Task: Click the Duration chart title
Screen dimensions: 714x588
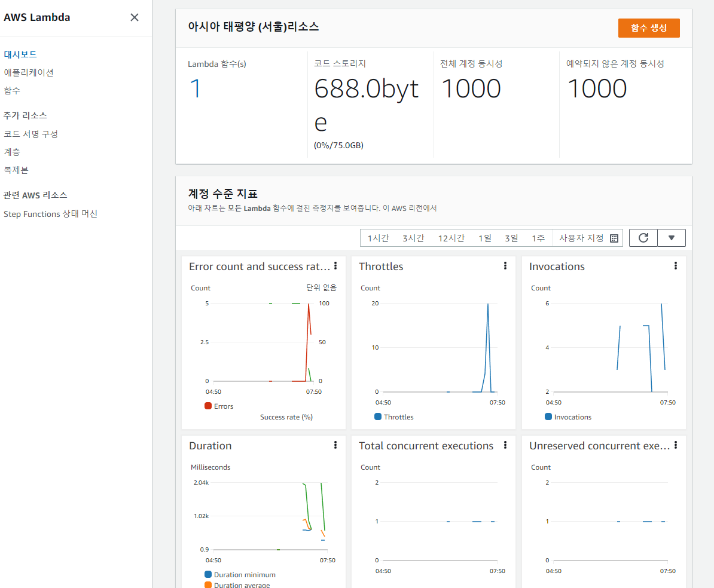Action: click(x=210, y=446)
